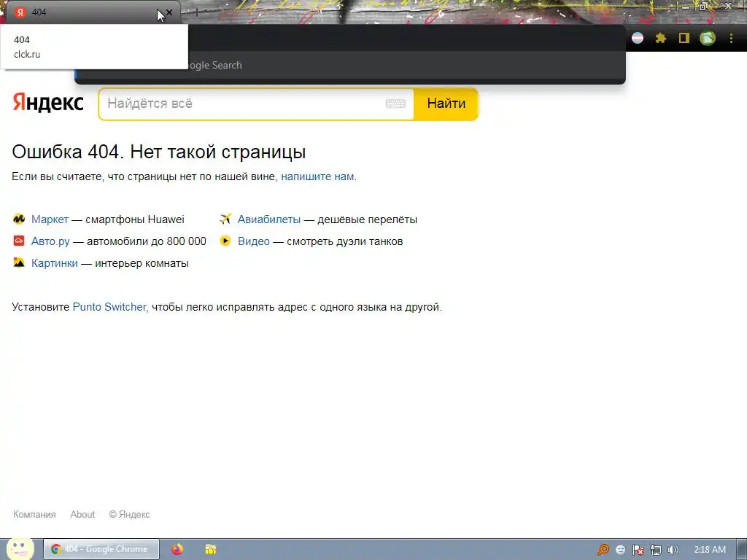The width and height of the screenshot is (747, 560).
Task: Toggle the Chrome side panel icon
Action: 684,38
